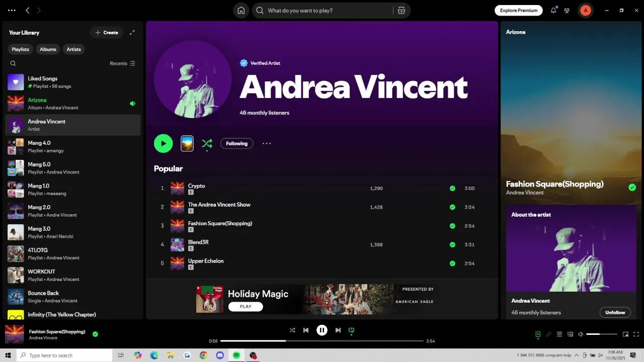Toggle Liked check for The Andrea Vincent Show
This screenshot has width=644, height=362.
point(452,207)
